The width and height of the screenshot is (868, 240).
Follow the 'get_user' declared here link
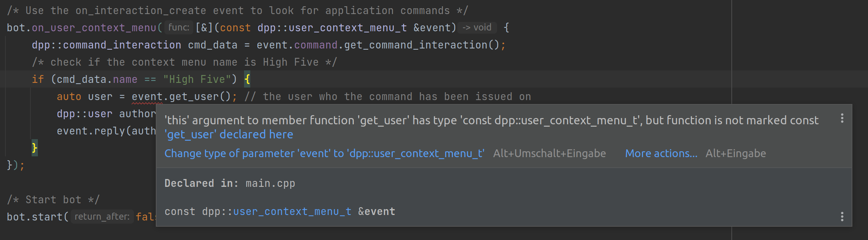click(x=229, y=134)
